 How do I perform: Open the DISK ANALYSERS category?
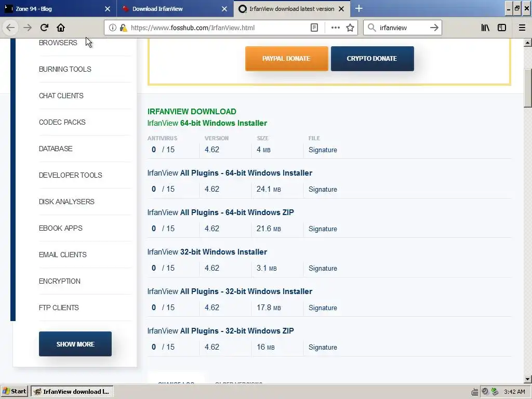(66, 202)
